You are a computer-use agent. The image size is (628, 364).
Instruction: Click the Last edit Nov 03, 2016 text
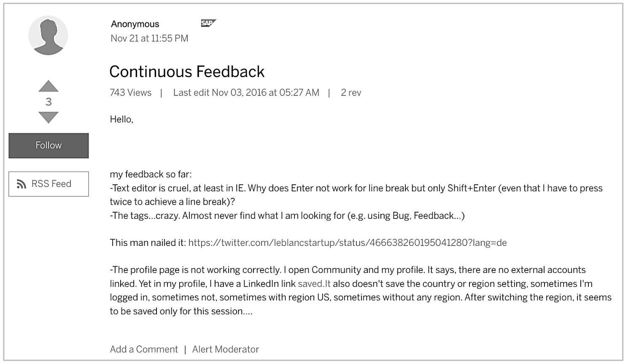point(246,93)
